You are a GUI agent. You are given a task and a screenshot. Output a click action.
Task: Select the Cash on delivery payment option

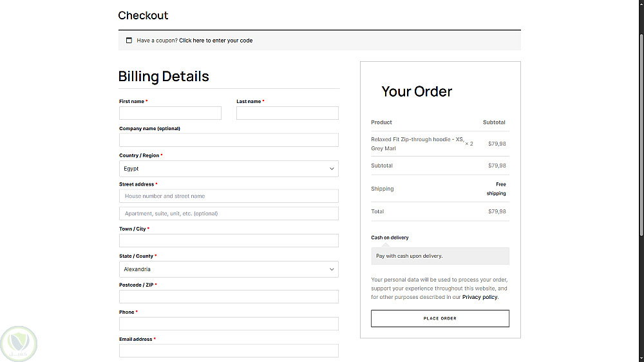390,238
